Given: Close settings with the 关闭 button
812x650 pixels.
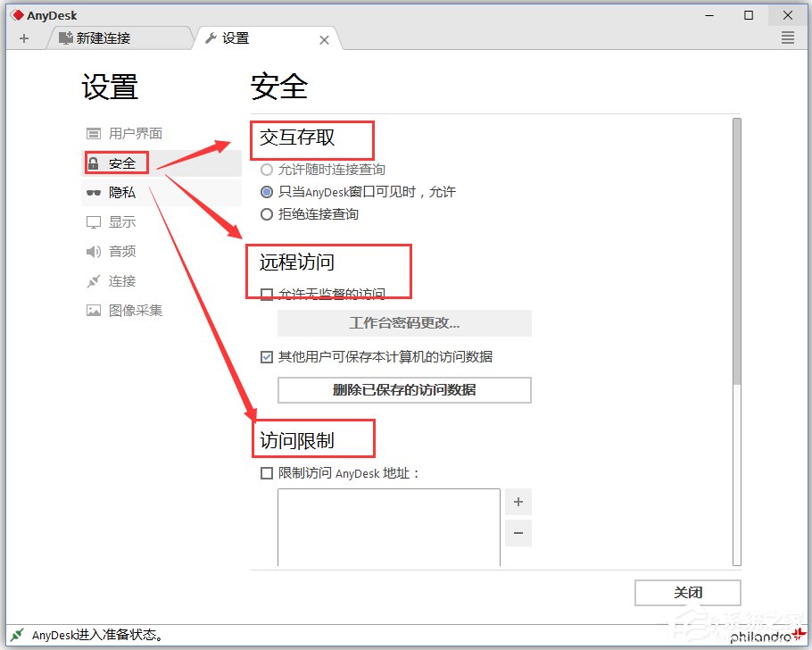Looking at the screenshot, I should [x=688, y=592].
